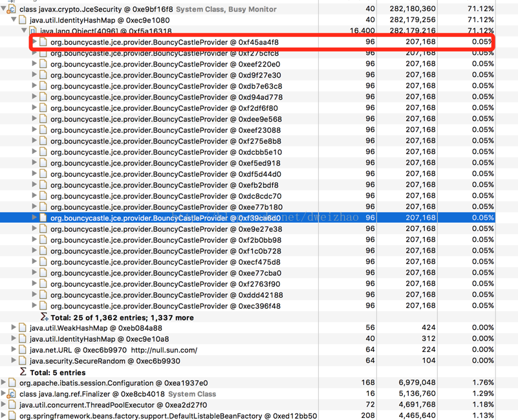Screen dimensions: 518x420
Task: Expand BouncyCastleProvider @ 0xd9f27e30
Action: [34, 74]
